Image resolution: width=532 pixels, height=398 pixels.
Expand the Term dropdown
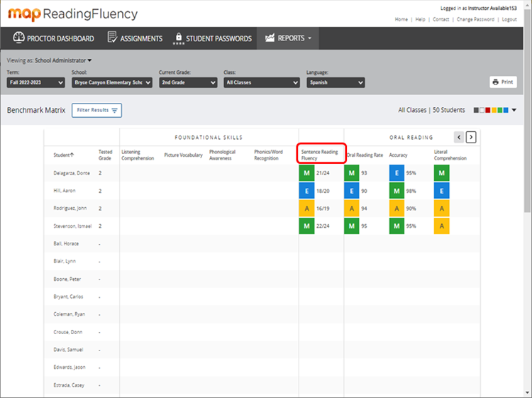(35, 82)
